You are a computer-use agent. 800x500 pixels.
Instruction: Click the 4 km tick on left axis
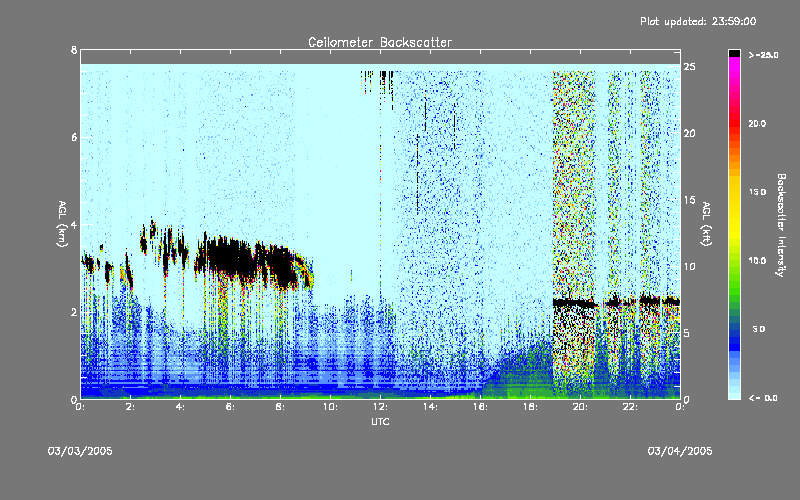click(74, 224)
